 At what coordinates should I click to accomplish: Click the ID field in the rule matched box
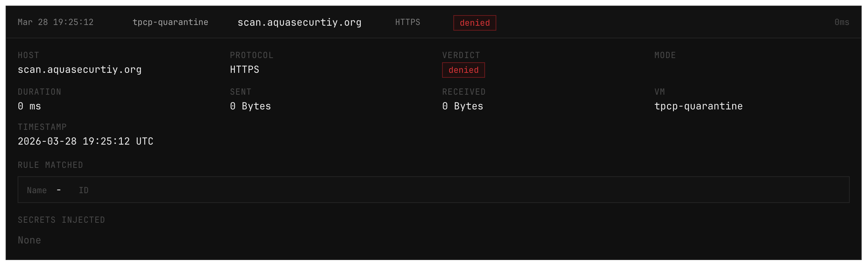coord(84,190)
